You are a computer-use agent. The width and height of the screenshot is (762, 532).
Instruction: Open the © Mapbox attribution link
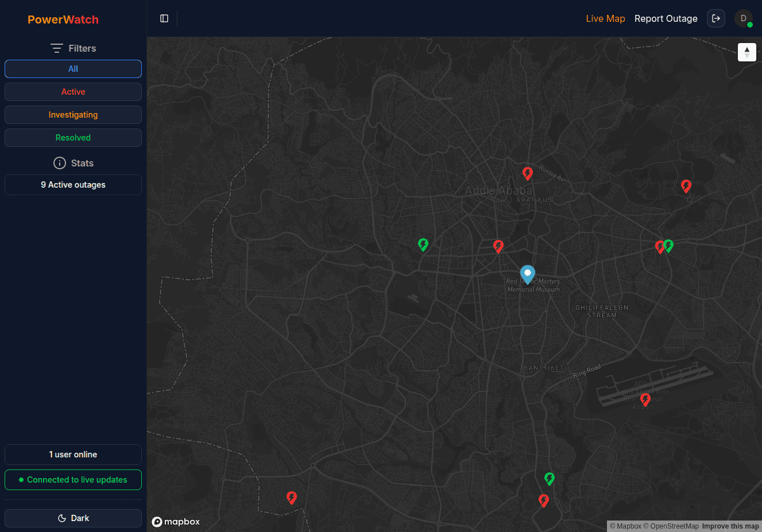[x=625, y=526]
